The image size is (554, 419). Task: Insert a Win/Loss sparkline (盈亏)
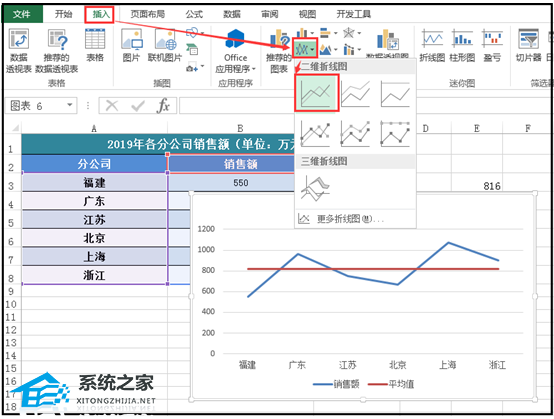[492, 45]
